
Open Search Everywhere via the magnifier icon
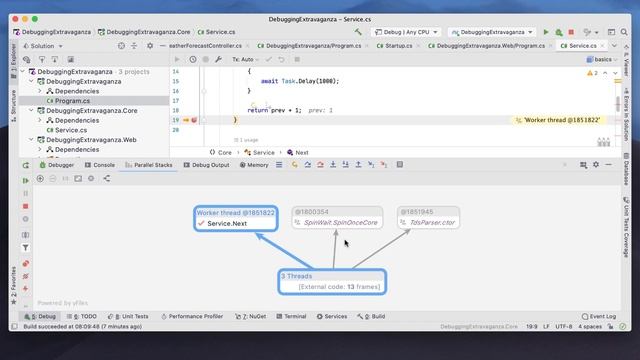click(x=624, y=32)
